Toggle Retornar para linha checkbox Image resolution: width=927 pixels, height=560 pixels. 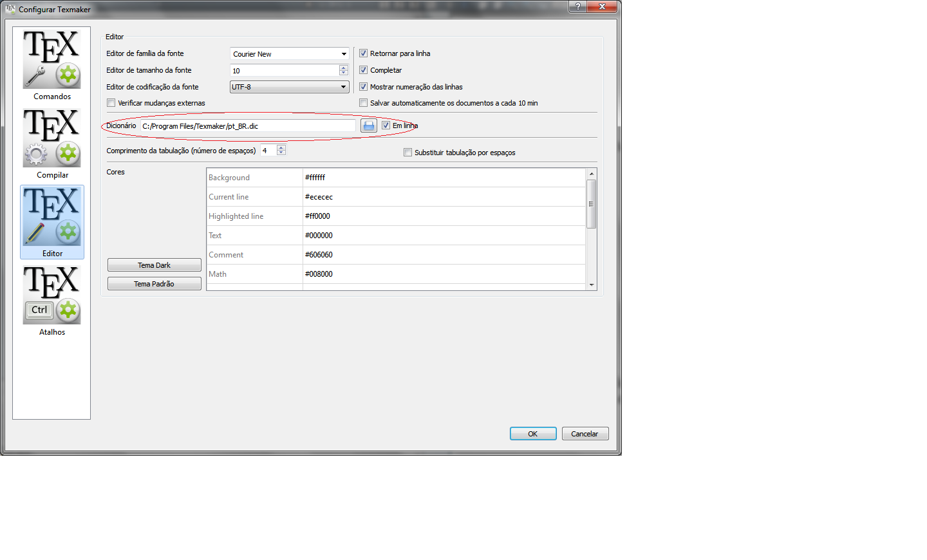coord(363,53)
